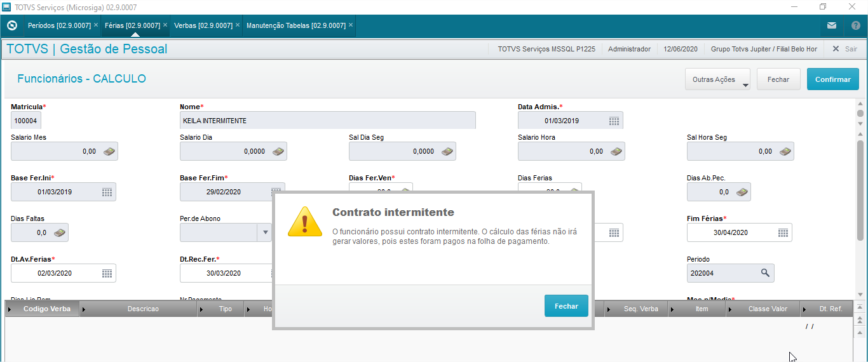Open the calculator icon in Salario Mes
Viewport: 868px width, 362px height.
click(109, 151)
